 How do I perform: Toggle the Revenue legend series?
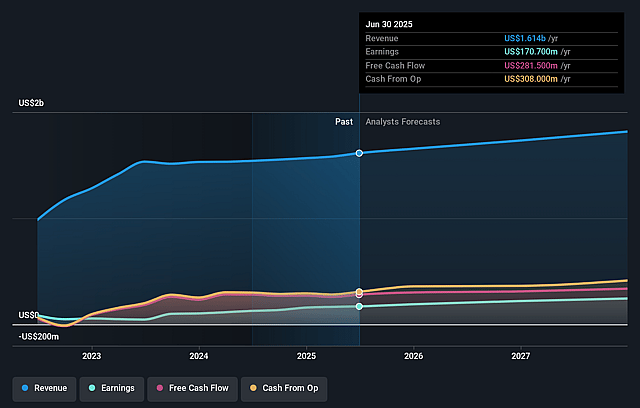(x=44, y=388)
